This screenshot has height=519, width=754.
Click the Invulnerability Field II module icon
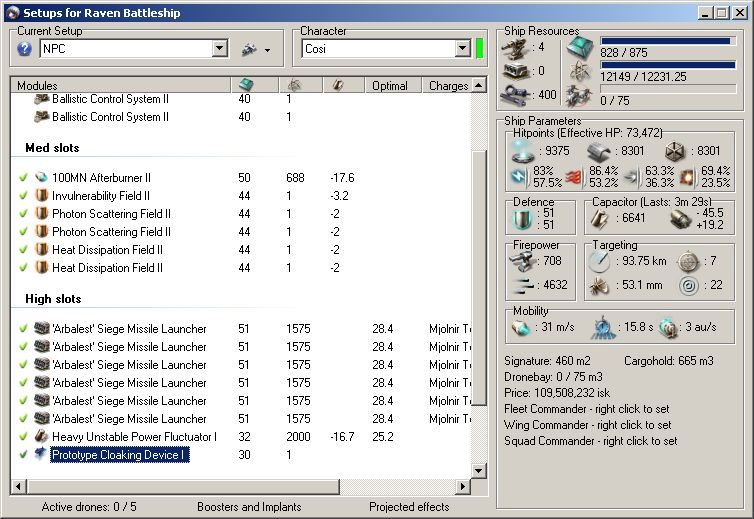pyautogui.click(x=42, y=196)
